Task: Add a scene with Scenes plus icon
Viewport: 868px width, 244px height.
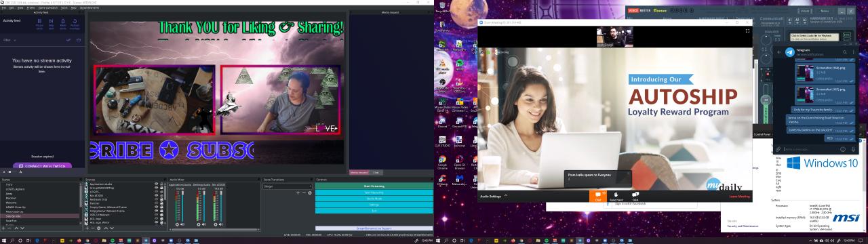Action: tap(3, 228)
